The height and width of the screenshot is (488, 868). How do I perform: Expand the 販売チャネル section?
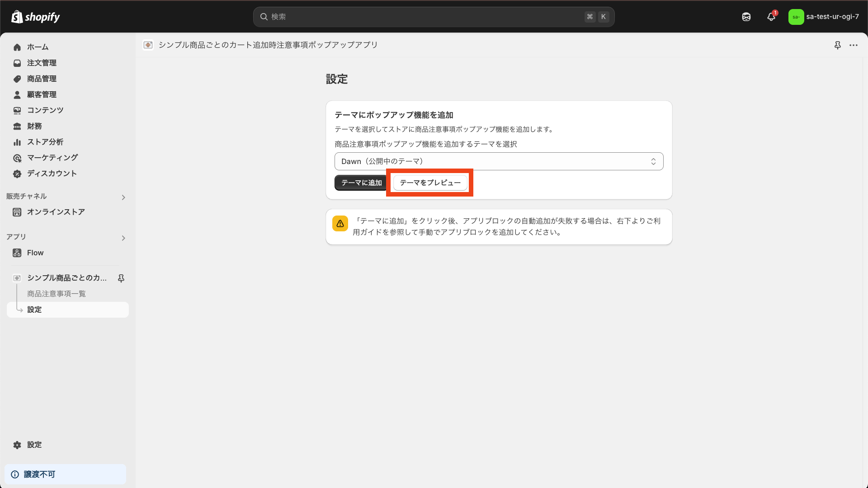click(x=123, y=197)
